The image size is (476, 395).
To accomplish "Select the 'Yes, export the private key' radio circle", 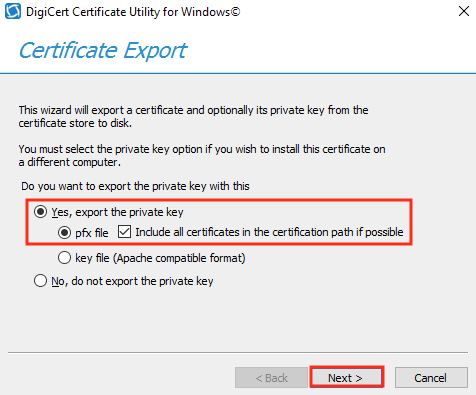I will click(x=40, y=212).
